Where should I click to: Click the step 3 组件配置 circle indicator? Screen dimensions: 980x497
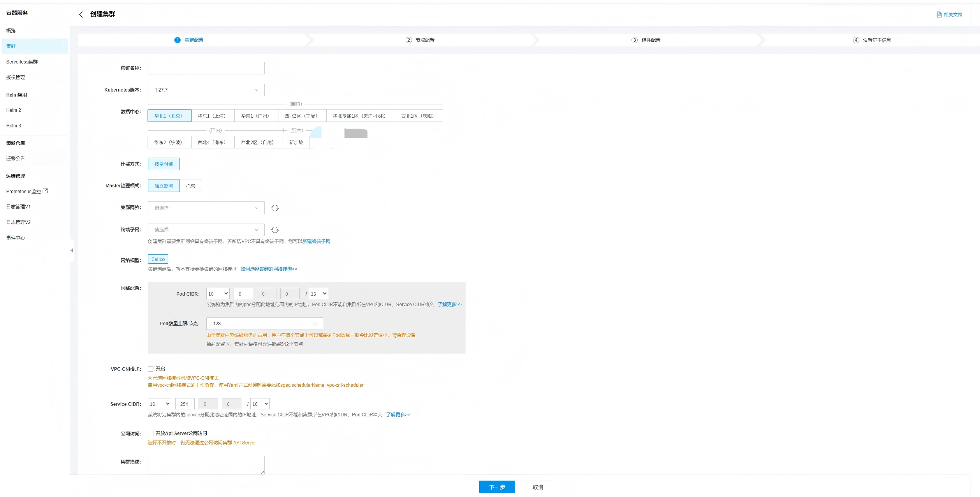click(x=634, y=40)
